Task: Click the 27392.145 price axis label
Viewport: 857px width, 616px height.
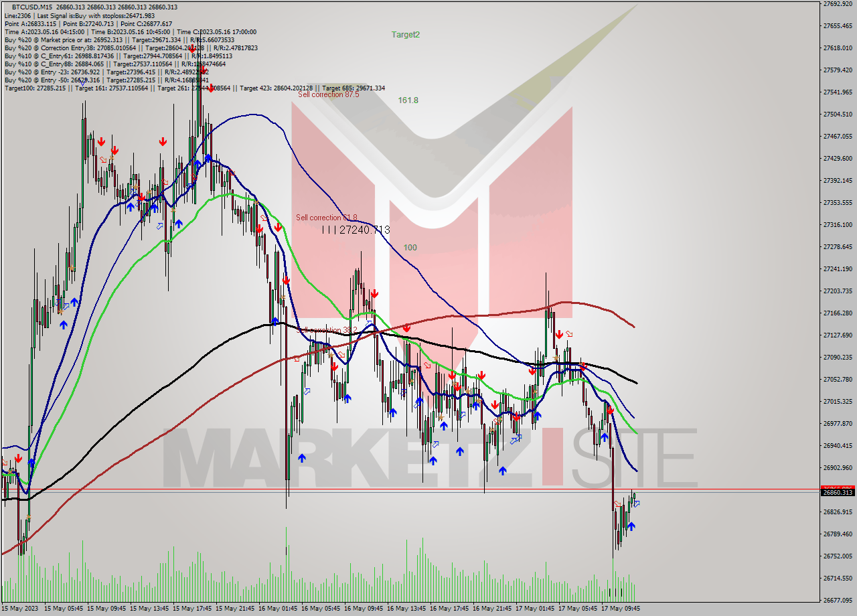Action: [x=838, y=180]
